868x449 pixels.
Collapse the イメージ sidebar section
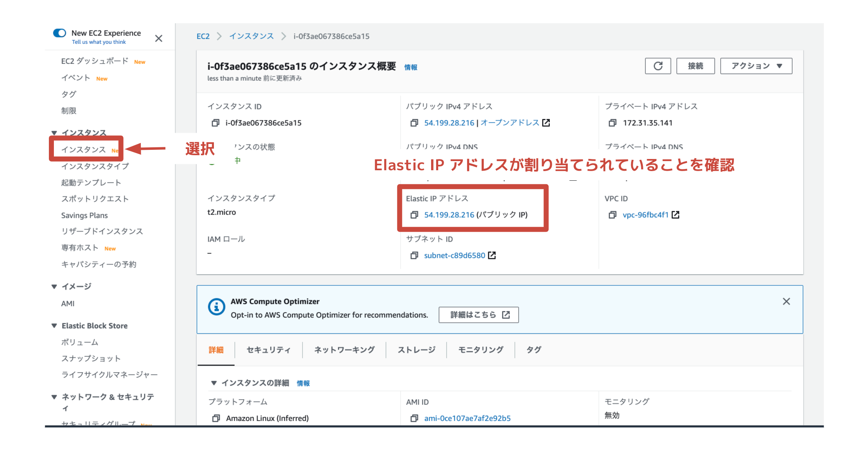click(x=54, y=287)
